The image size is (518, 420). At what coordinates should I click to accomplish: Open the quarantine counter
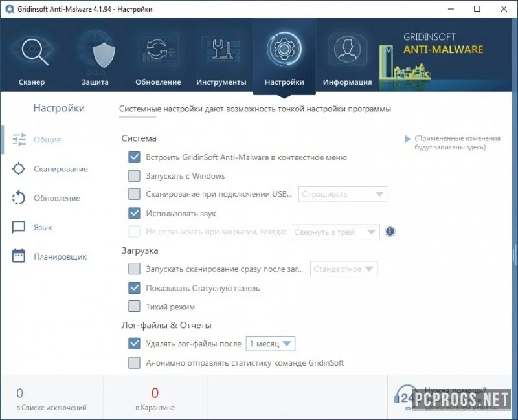pos(155,399)
